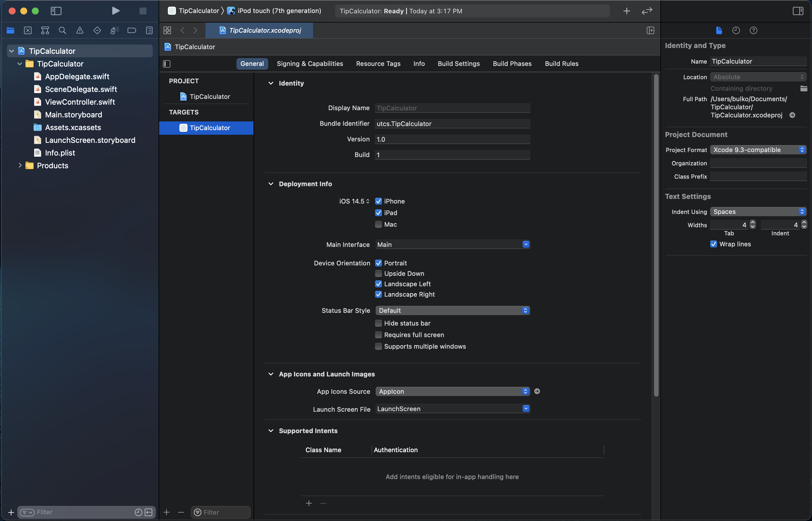Click the editor's vertical scrollbar
The height and width of the screenshot is (521, 812).
656,237
